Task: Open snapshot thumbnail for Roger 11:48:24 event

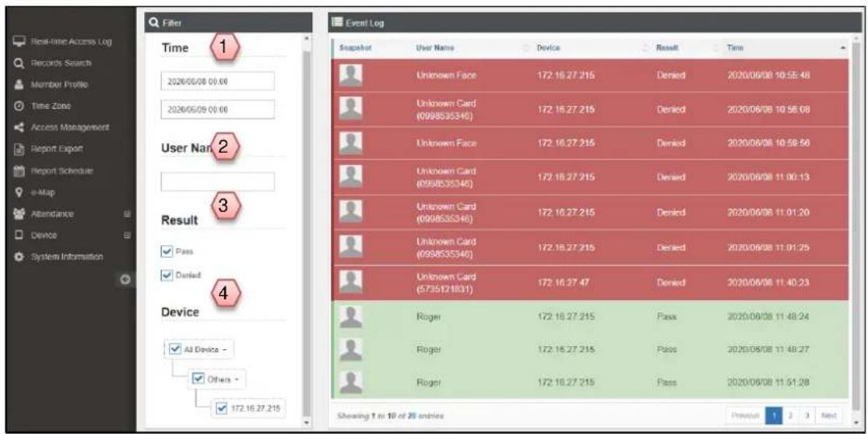Action: coord(350,316)
